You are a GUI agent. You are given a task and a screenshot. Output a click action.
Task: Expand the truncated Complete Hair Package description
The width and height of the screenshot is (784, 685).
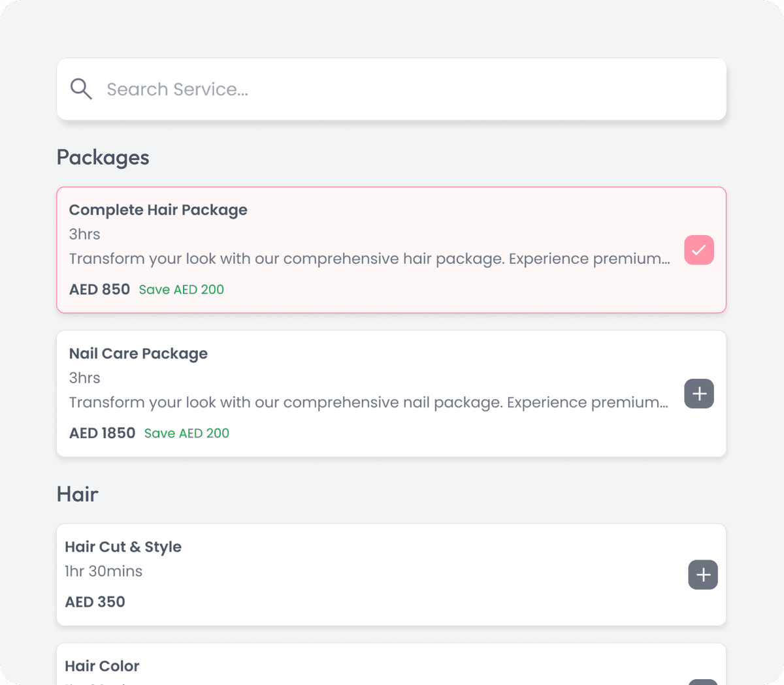(x=369, y=259)
